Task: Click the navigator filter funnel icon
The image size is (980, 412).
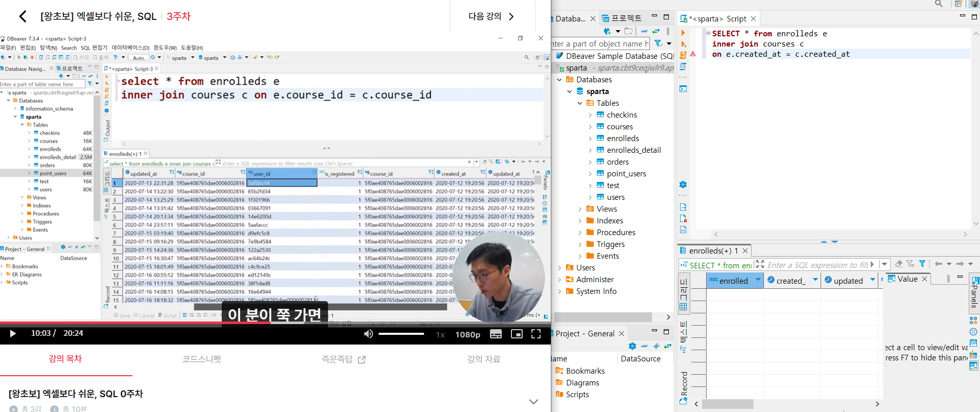Action: point(659,44)
